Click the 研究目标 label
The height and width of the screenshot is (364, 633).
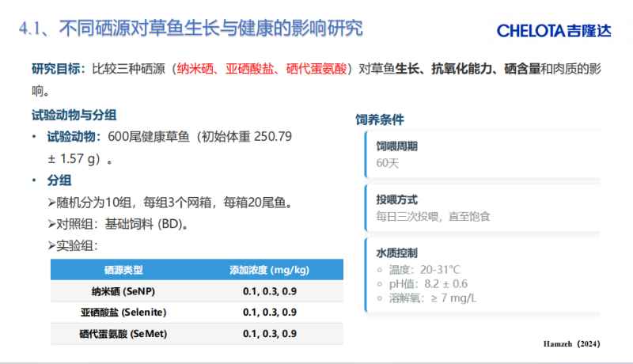pyautogui.click(x=59, y=70)
